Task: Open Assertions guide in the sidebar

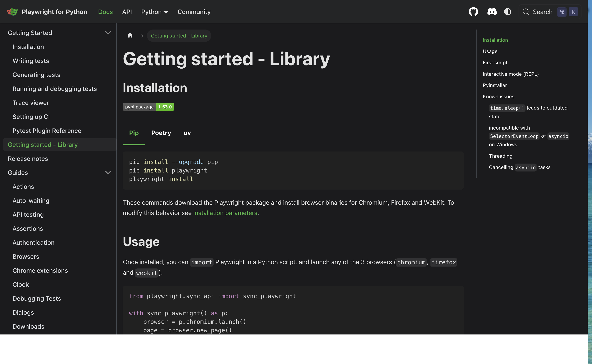Action: pos(28,228)
